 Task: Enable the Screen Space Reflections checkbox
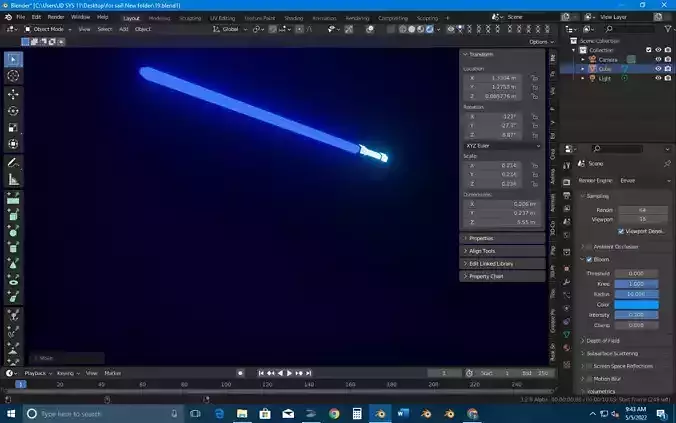[x=589, y=366]
